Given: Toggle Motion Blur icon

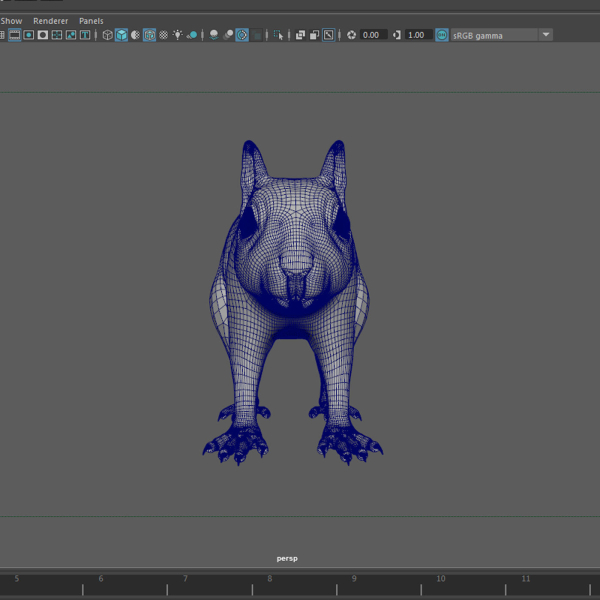Looking at the screenshot, I should (228, 35).
